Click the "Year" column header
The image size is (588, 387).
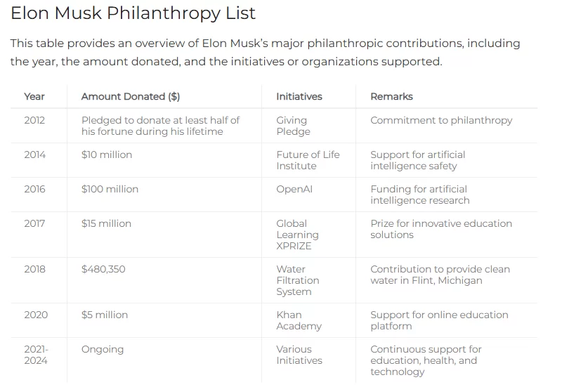click(34, 96)
